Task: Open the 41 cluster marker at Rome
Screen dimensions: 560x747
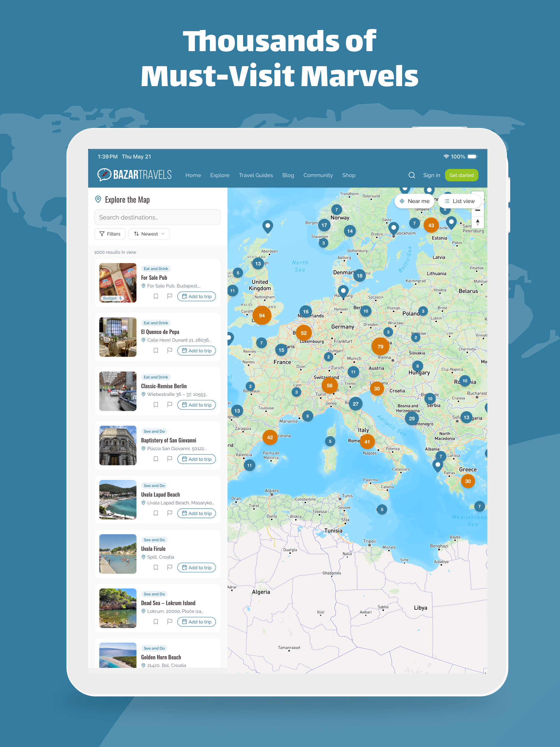Action: pyautogui.click(x=367, y=442)
